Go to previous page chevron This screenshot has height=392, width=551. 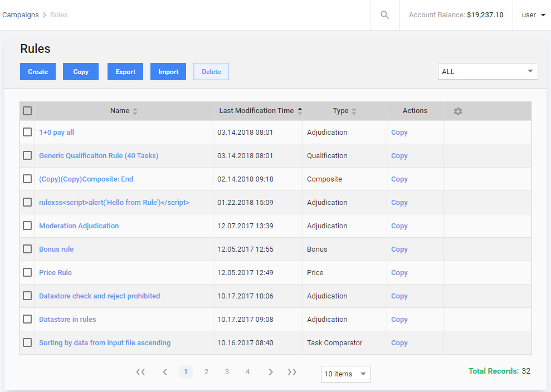165,371
